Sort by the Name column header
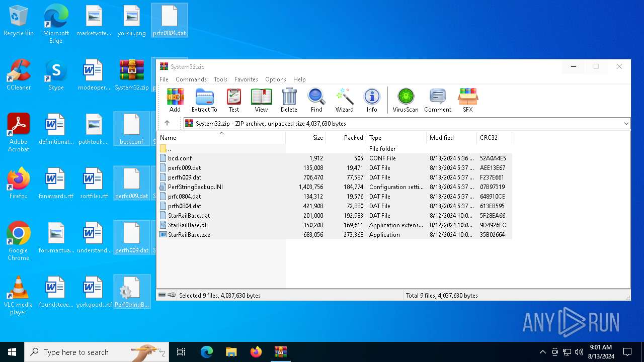This screenshot has width=644, height=362. point(221,138)
